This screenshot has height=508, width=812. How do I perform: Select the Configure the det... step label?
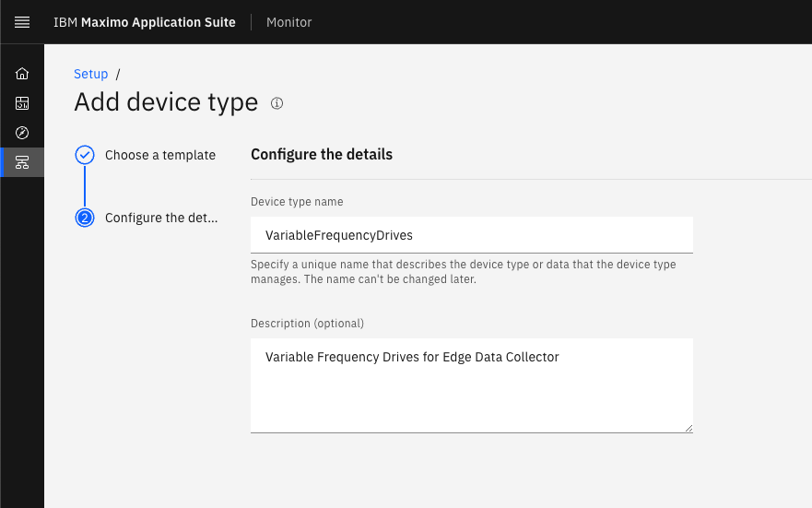161,218
